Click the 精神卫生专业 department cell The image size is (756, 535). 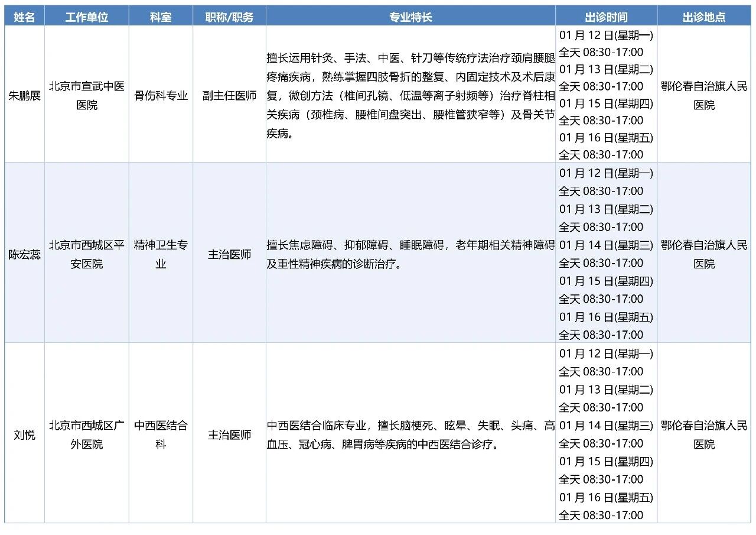point(161,255)
